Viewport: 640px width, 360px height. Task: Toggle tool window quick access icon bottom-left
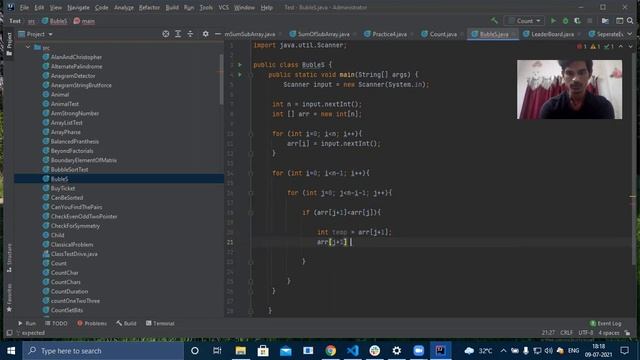9,333
